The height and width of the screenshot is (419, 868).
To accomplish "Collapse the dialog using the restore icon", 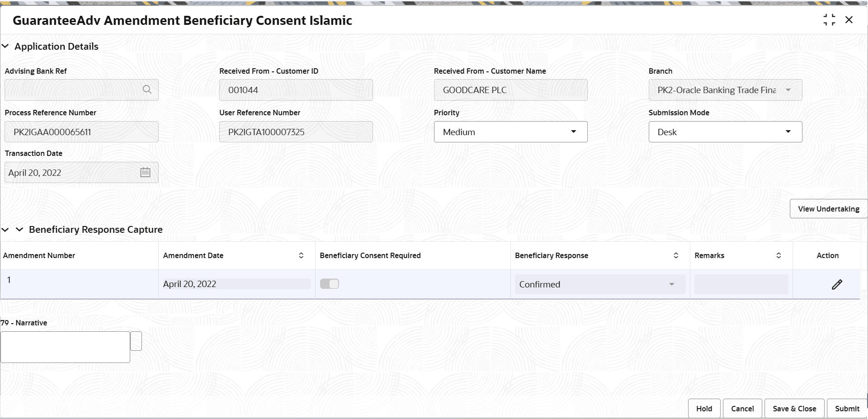I will click(829, 20).
